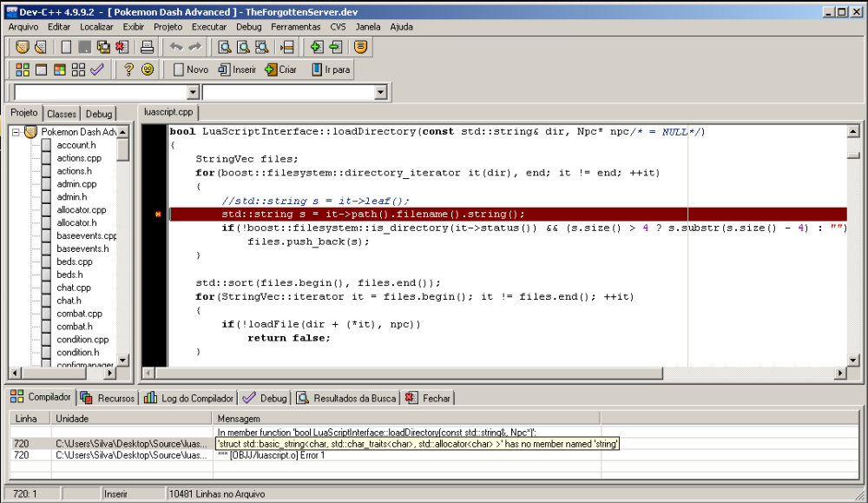This screenshot has height=503, width=868.
Task: Click the Print icon in the toolbar
Action: 148,47
